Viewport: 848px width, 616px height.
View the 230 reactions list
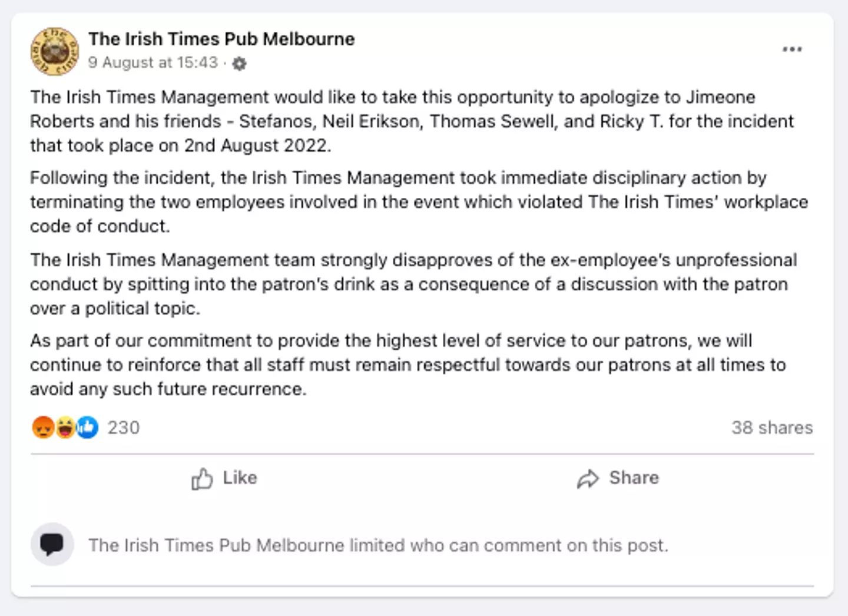click(124, 428)
